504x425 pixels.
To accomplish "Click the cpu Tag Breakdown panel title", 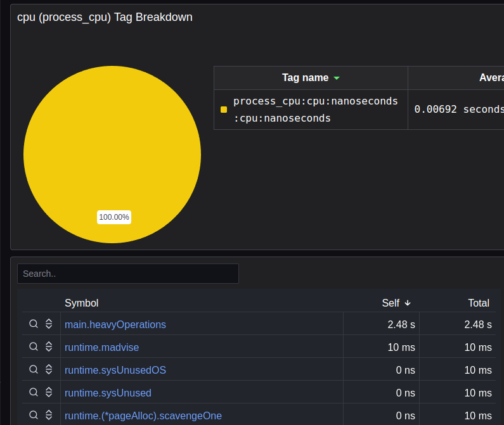I will (x=105, y=17).
